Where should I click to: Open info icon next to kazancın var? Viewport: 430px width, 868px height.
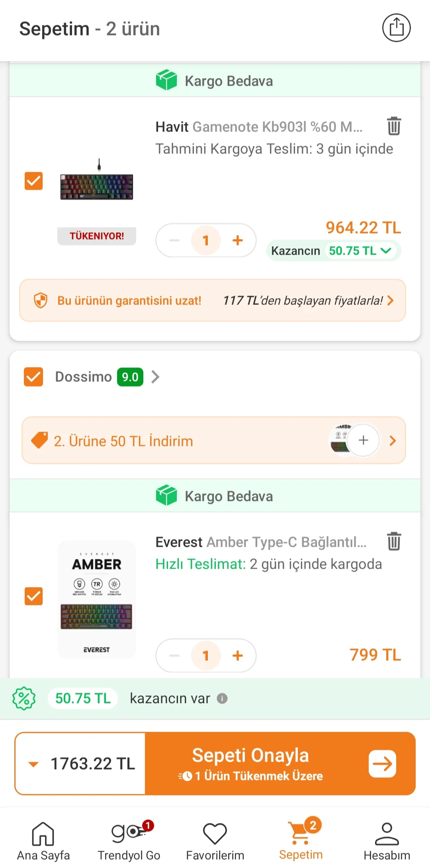coord(222,698)
